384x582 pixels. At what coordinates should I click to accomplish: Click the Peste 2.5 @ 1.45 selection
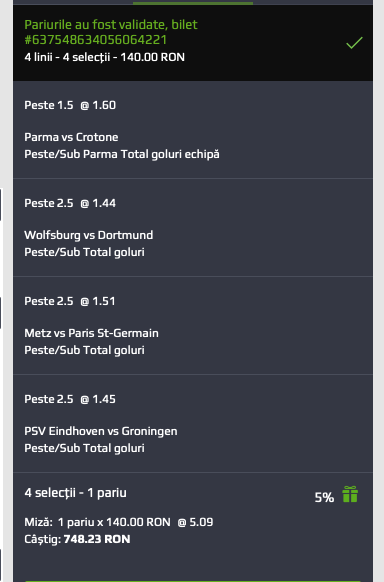pyautogui.click(x=70, y=399)
